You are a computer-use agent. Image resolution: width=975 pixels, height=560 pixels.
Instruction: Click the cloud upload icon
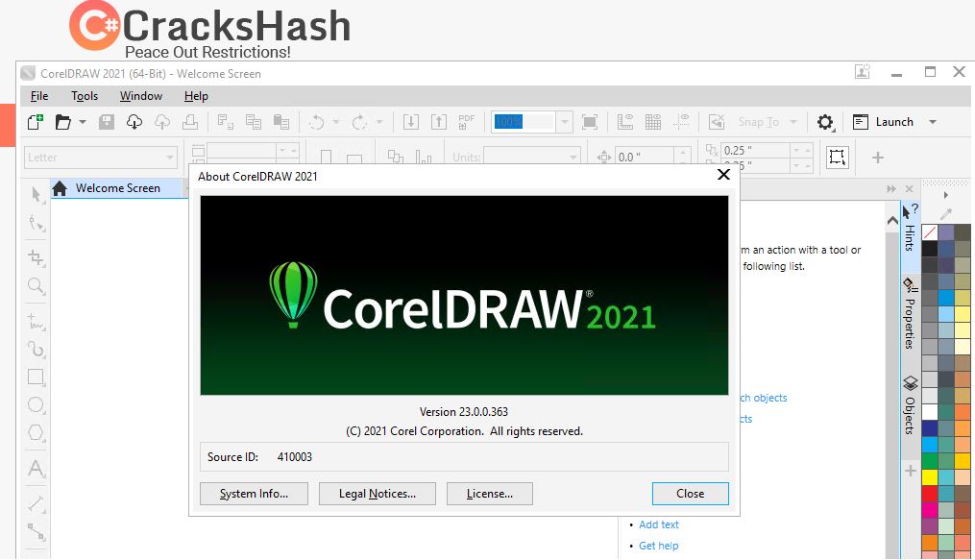[162, 122]
